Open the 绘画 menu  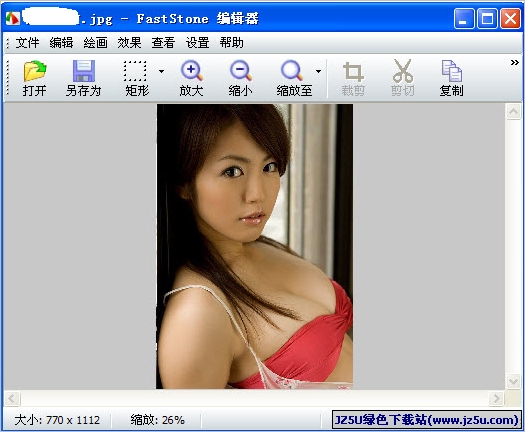click(x=95, y=43)
